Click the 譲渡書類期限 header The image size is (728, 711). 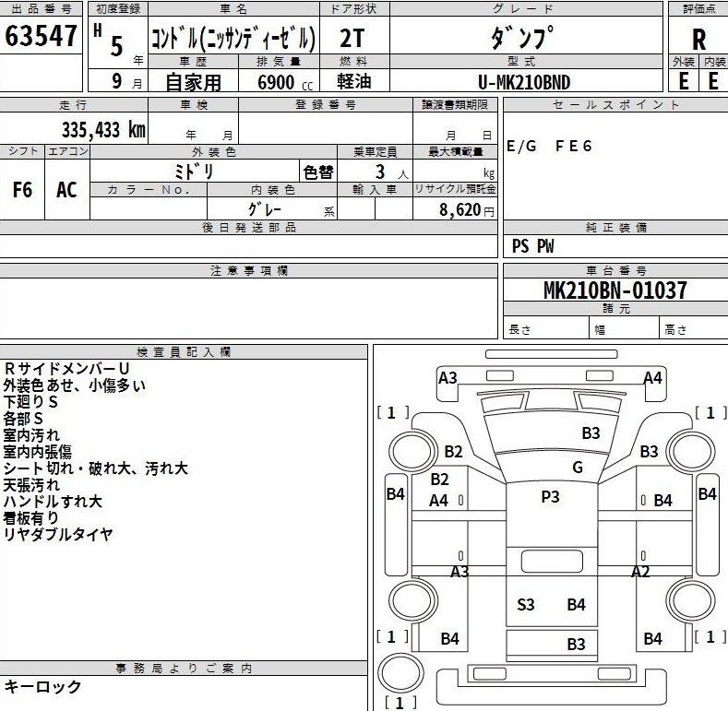(x=455, y=104)
